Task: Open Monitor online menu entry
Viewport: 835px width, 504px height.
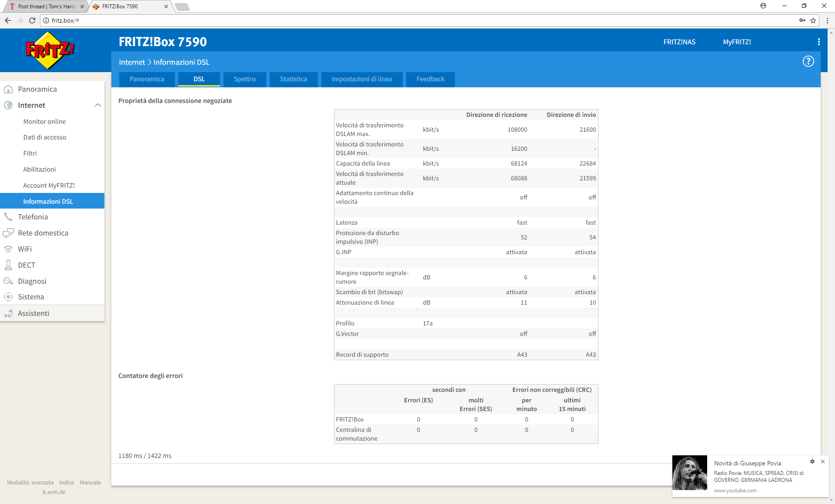Action: pyautogui.click(x=44, y=122)
